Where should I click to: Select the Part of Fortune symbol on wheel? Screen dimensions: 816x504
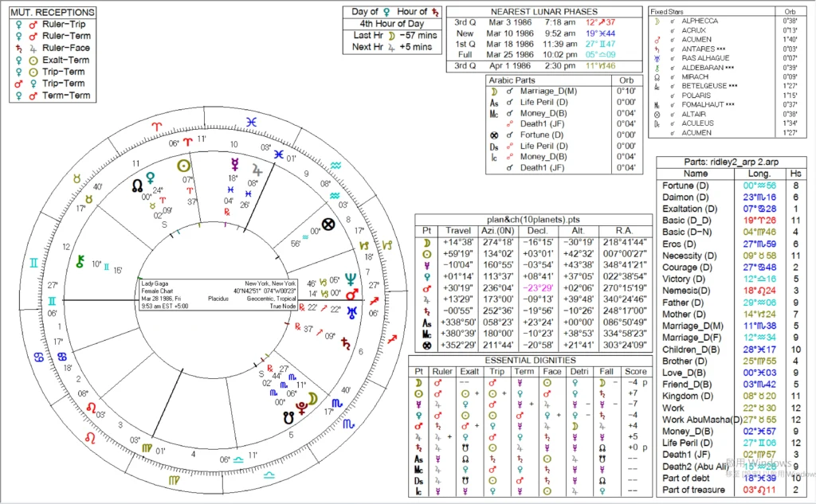(x=327, y=224)
